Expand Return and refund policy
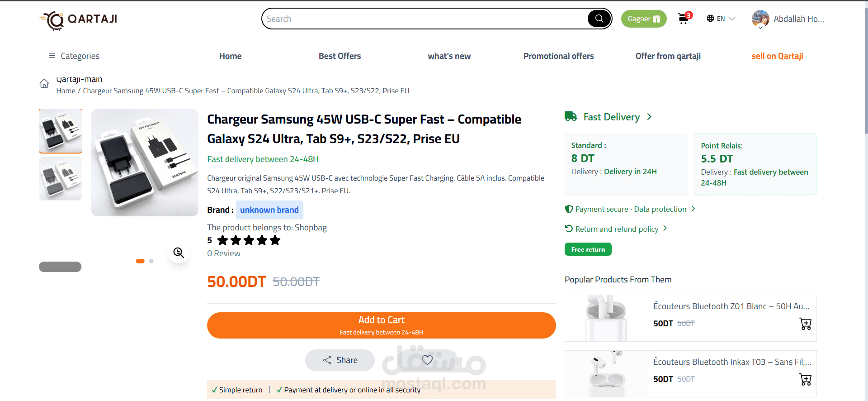This screenshot has width=868, height=401. coord(617,229)
